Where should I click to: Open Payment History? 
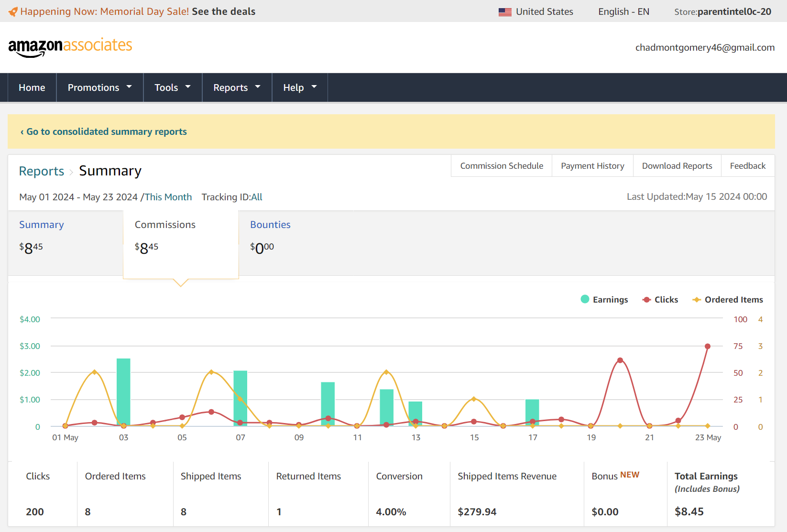[592, 166]
